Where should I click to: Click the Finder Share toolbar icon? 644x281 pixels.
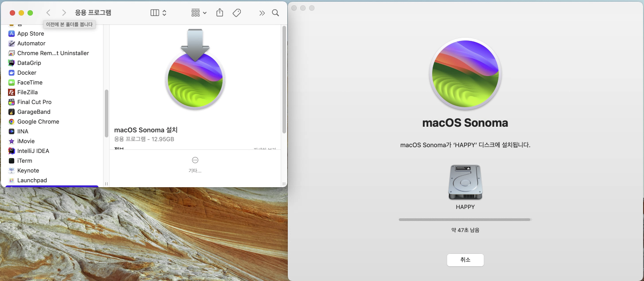click(219, 13)
